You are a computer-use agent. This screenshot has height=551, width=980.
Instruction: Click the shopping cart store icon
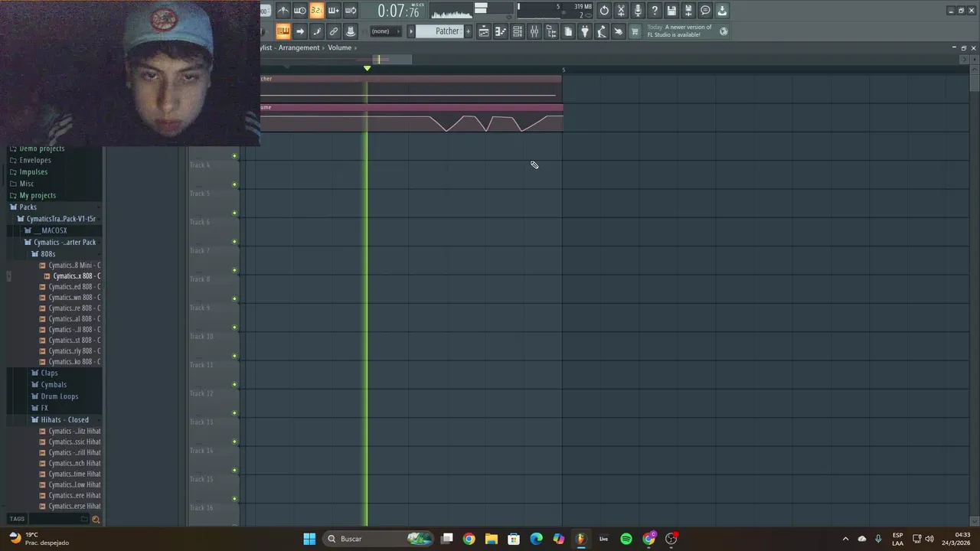point(635,31)
